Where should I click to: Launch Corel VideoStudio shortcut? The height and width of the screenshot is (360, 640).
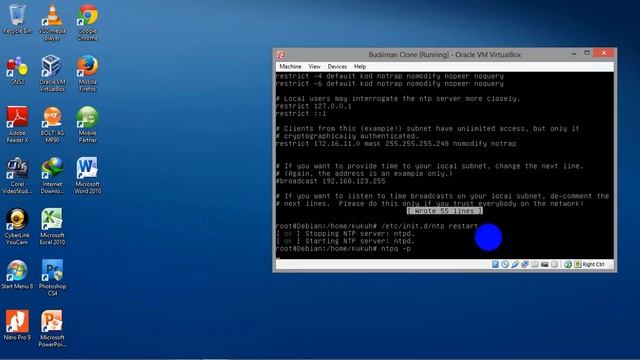(x=17, y=176)
